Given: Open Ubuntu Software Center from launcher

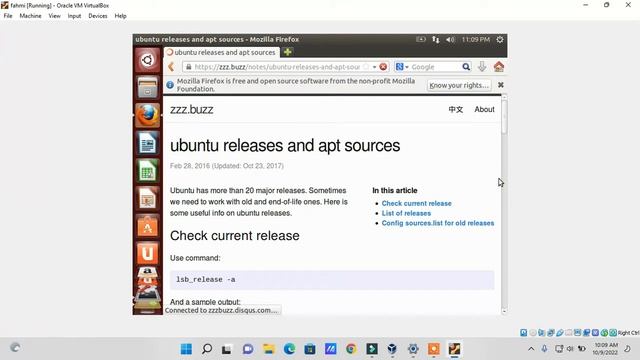Looking at the screenshot, I should [x=147, y=226].
